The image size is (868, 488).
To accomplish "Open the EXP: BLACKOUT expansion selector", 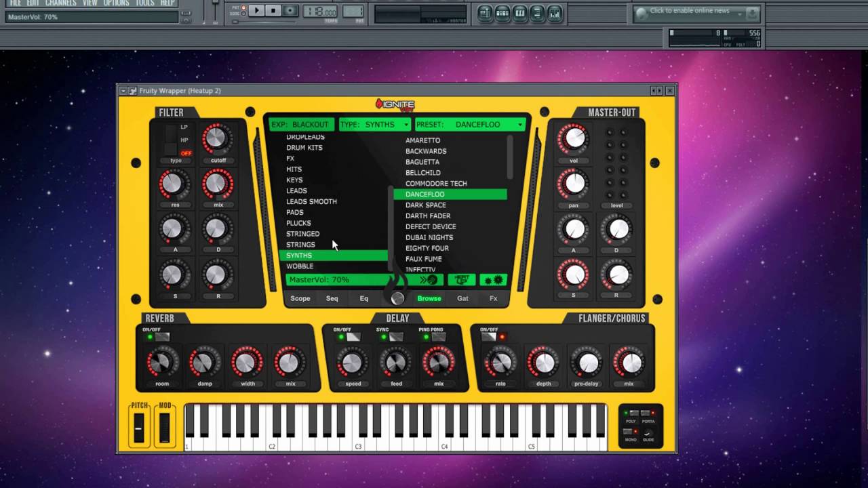I will click(302, 125).
